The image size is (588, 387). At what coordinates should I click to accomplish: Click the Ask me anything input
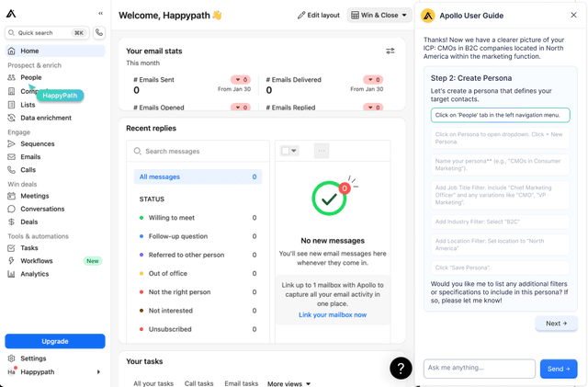click(x=480, y=369)
